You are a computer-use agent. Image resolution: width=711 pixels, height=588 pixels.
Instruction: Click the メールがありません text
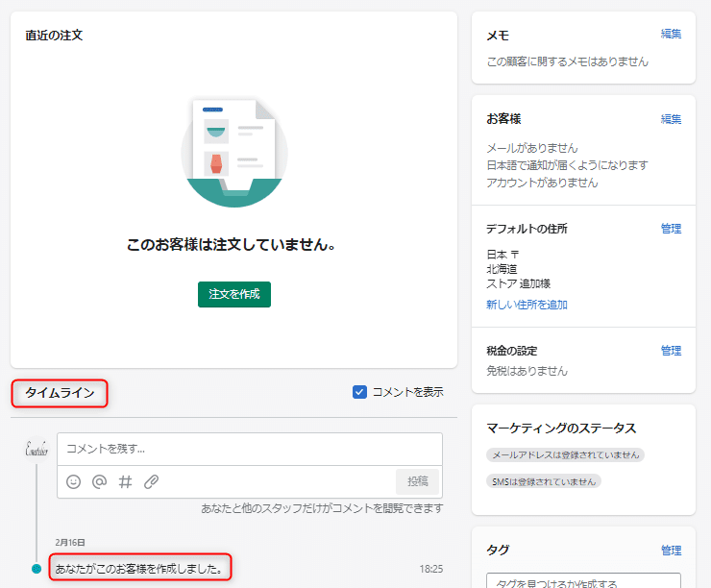pos(532,148)
